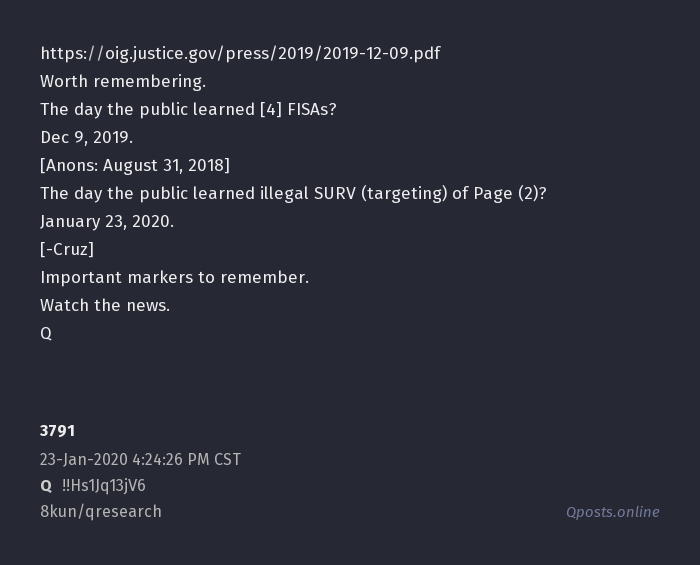Image resolution: width=700 pixels, height=565 pixels.
Task: Open the 8kun/qresearch board link
Action: pos(101,512)
